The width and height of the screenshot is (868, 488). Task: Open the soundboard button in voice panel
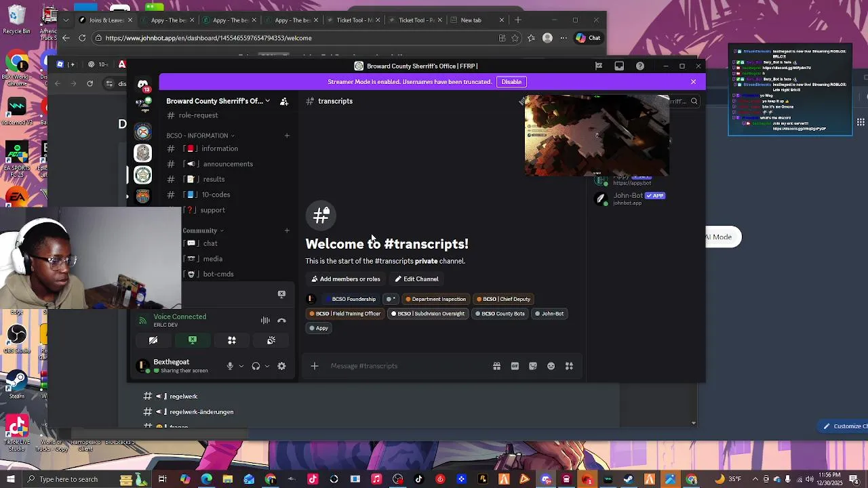point(271,340)
